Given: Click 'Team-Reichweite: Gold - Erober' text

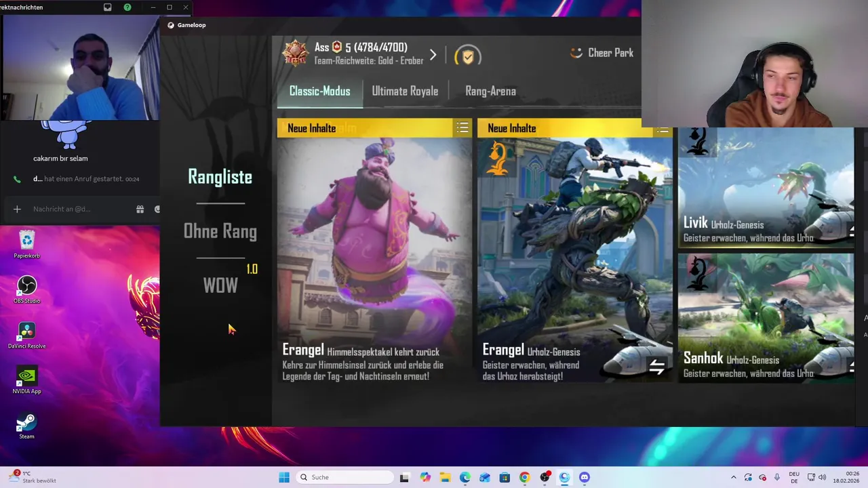Looking at the screenshot, I should coord(368,61).
